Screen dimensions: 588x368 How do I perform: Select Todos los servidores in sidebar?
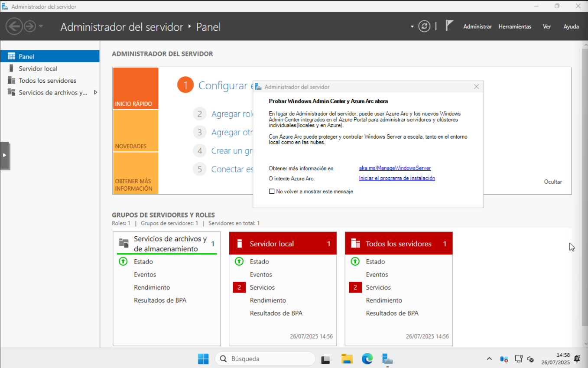coord(47,81)
